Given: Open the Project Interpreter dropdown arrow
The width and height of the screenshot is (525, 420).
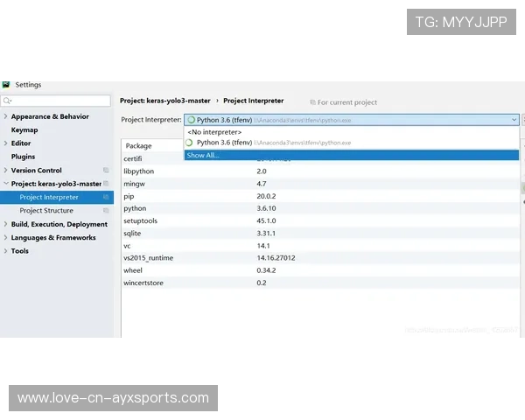Looking at the screenshot, I should tap(514, 120).
